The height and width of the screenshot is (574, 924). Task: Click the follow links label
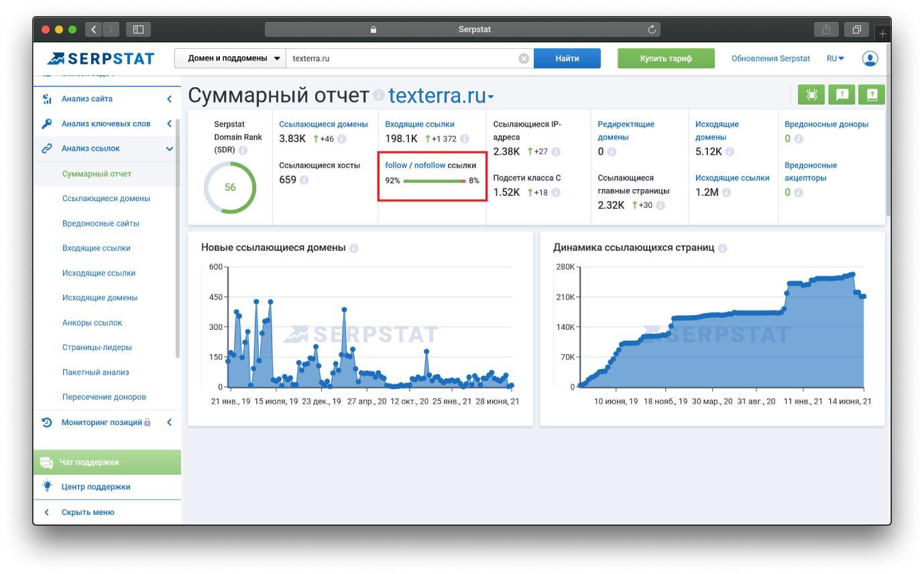(396, 165)
